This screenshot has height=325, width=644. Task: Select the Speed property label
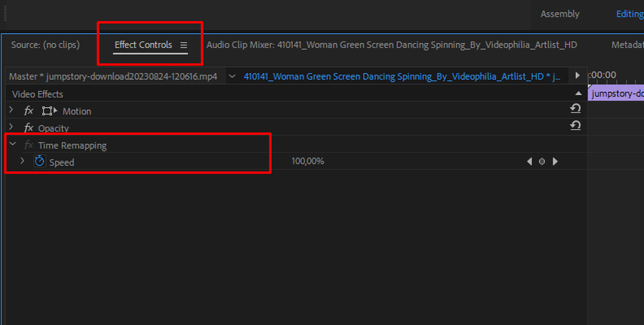pyautogui.click(x=62, y=163)
